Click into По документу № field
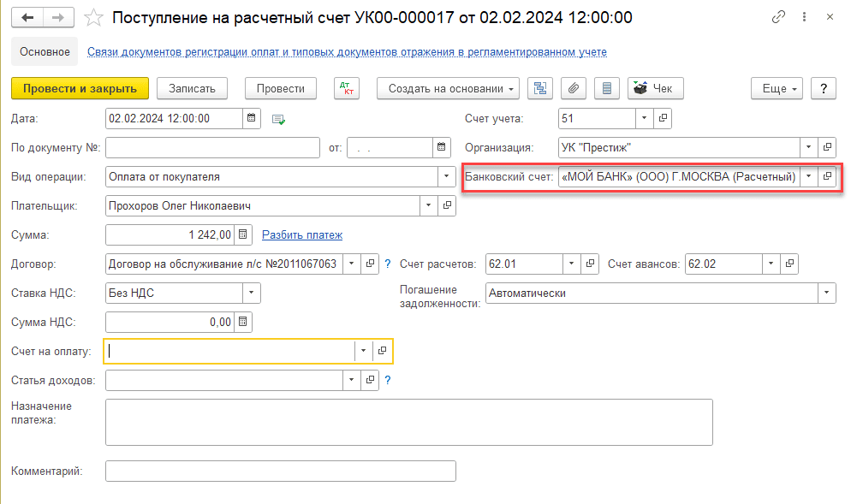 coord(212,147)
